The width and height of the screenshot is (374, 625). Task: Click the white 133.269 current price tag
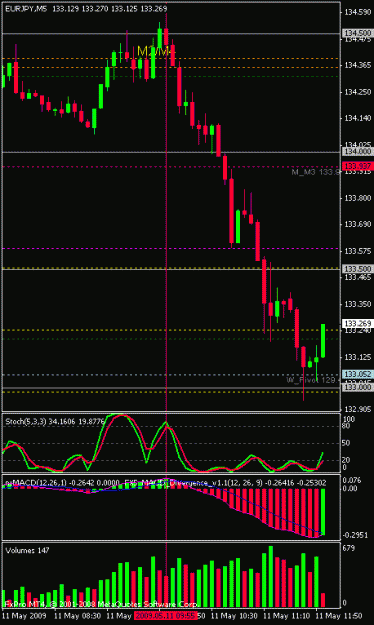tap(358, 323)
